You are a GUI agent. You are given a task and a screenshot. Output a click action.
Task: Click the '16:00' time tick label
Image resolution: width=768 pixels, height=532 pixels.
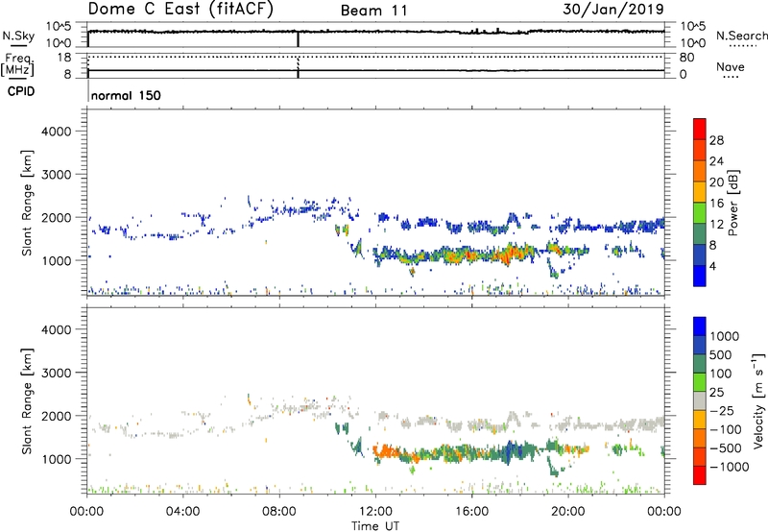pyautogui.click(x=471, y=512)
